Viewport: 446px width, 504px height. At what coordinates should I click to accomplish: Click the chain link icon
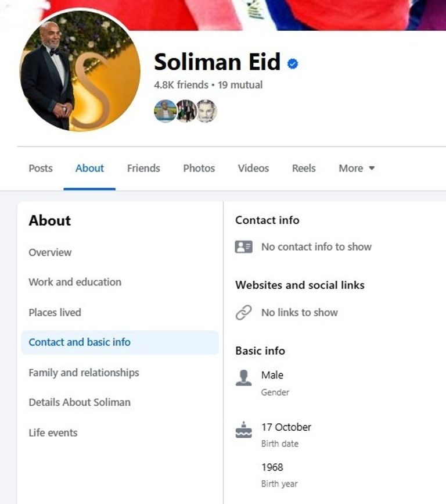click(x=243, y=313)
